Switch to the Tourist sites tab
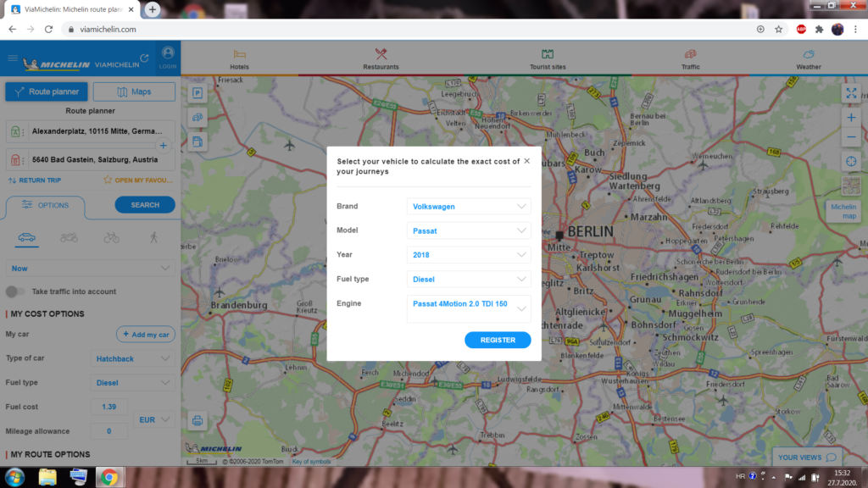The width and height of the screenshot is (868, 488). pyautogui.click(x=548, y=59)
